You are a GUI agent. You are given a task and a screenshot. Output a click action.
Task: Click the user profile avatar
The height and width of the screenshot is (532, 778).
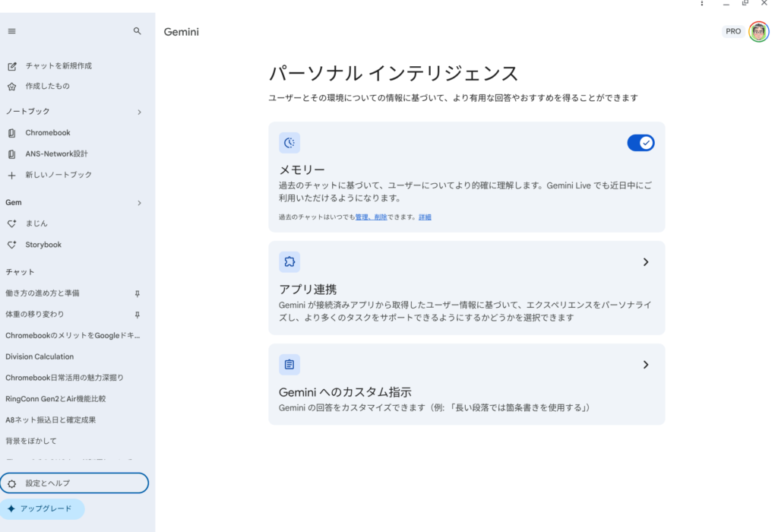(758, 31)
